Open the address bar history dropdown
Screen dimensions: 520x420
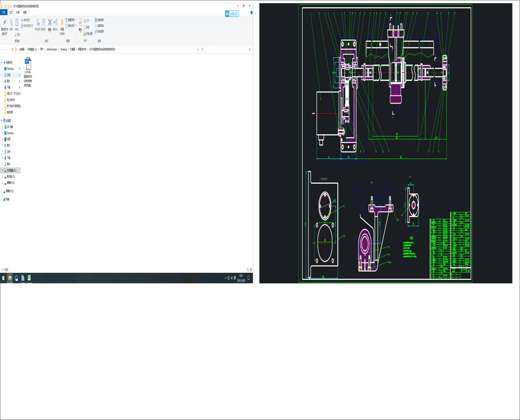[x=198, y=49]
